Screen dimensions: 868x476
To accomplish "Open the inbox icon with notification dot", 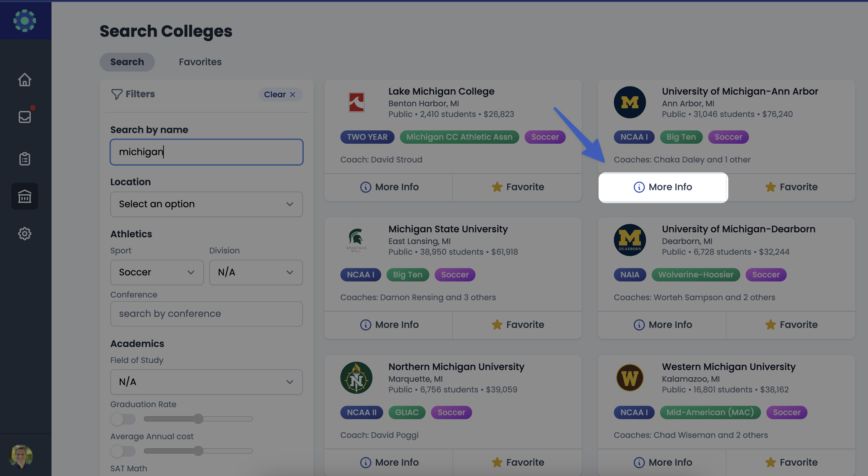I will click(25, 117).
